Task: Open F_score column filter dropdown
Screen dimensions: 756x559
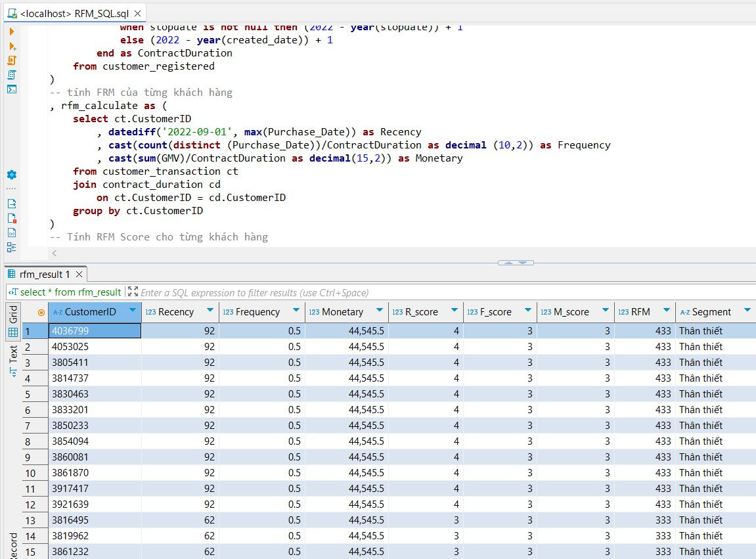Action: tap(528, 310)
